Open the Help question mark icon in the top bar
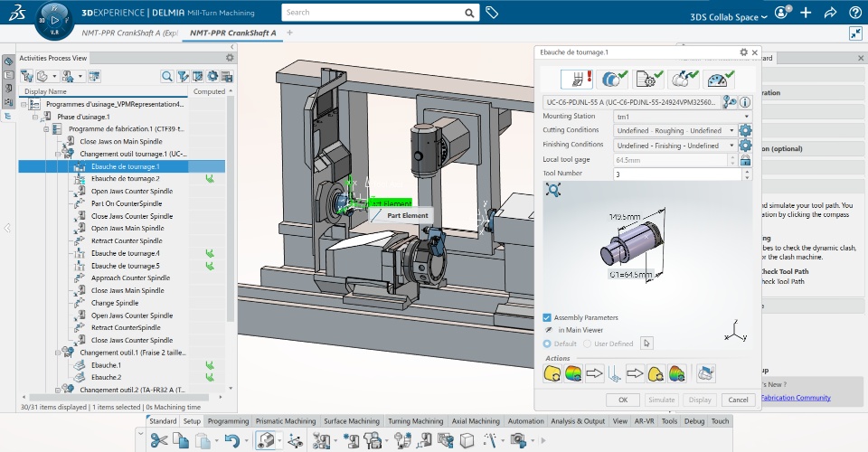Screen dimensions: 868x452 coord(855,13)
